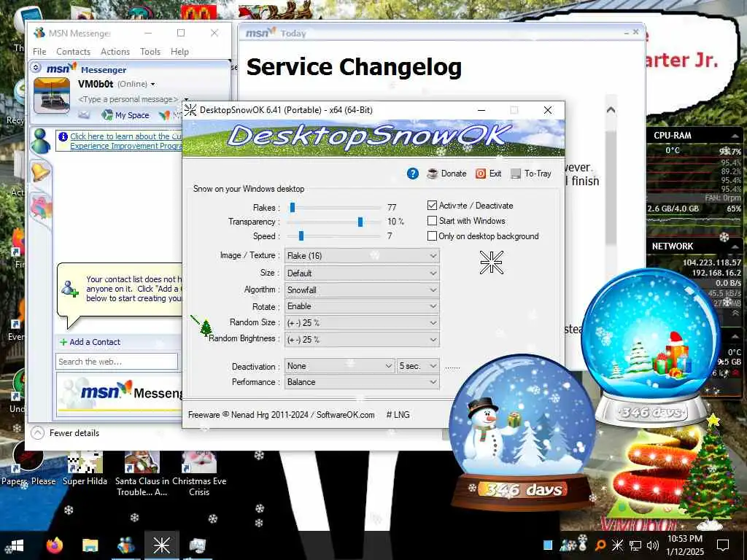
Task: Open Santa Claus in Trouble desktop shortcut
Action: pyautogui.click(x=142, y=474)
